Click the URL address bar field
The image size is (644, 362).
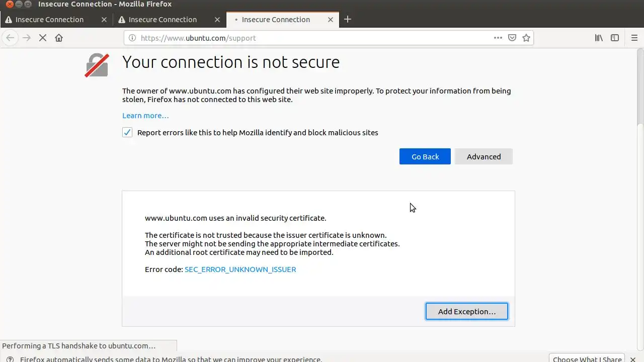pyautogui.click(x=312, y=38)
